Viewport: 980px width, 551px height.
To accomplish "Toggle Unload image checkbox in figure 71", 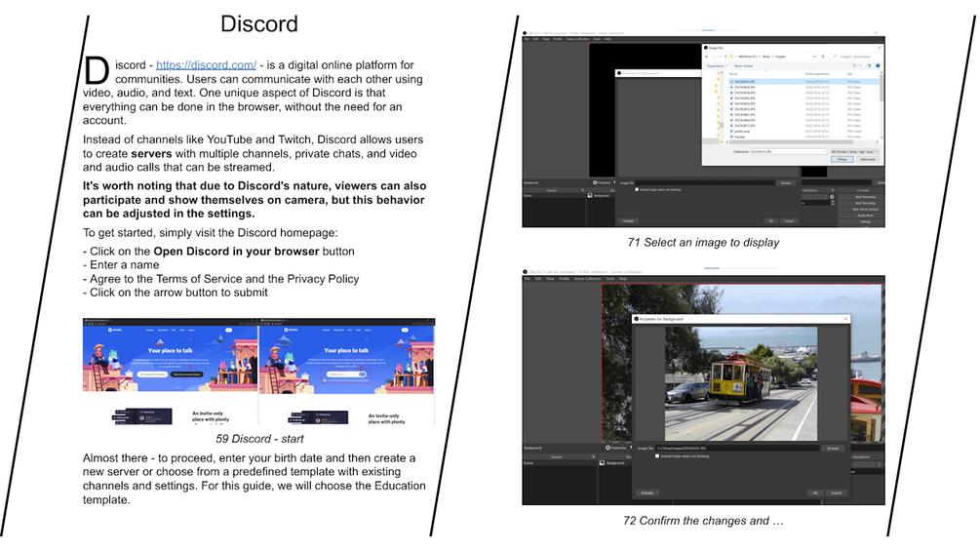I will pos(637,190).
